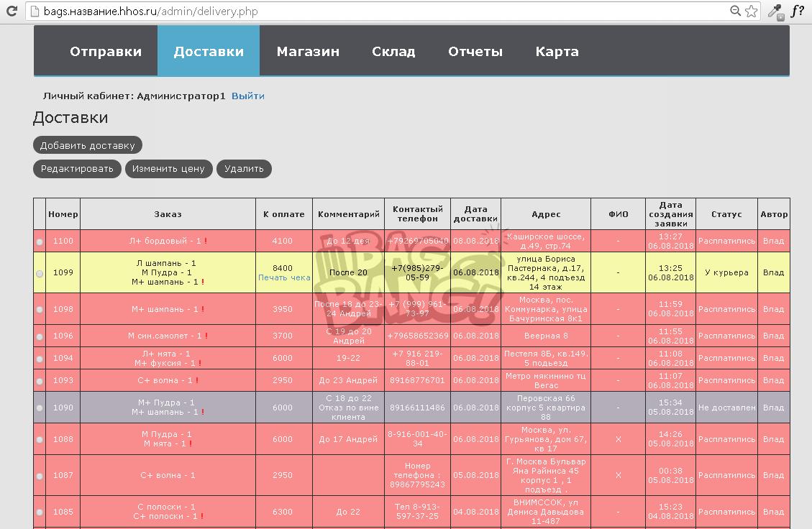Screen dimensions: 812x529
Task: Click the amount 3950 in row 1098
Action: pos(282,309)
